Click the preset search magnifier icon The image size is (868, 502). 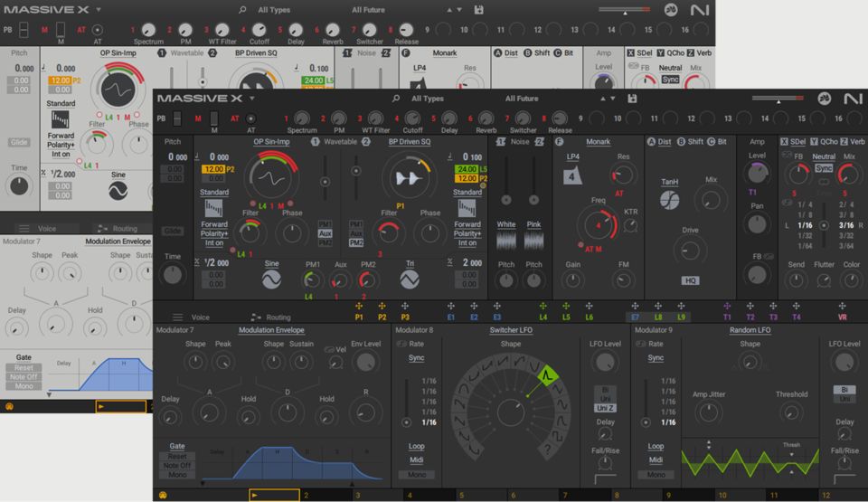click(x=396, y=99)
